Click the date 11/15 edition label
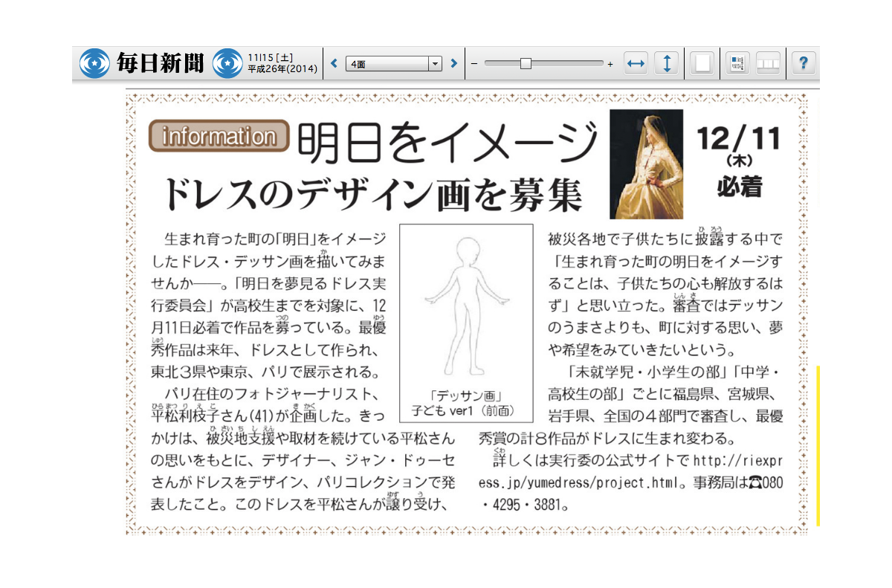 282,63
